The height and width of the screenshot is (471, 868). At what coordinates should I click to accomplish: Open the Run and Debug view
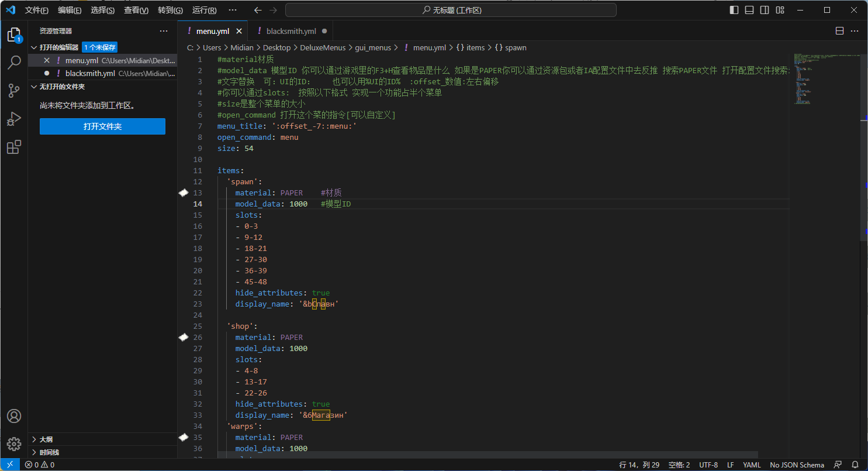[14, 119]
